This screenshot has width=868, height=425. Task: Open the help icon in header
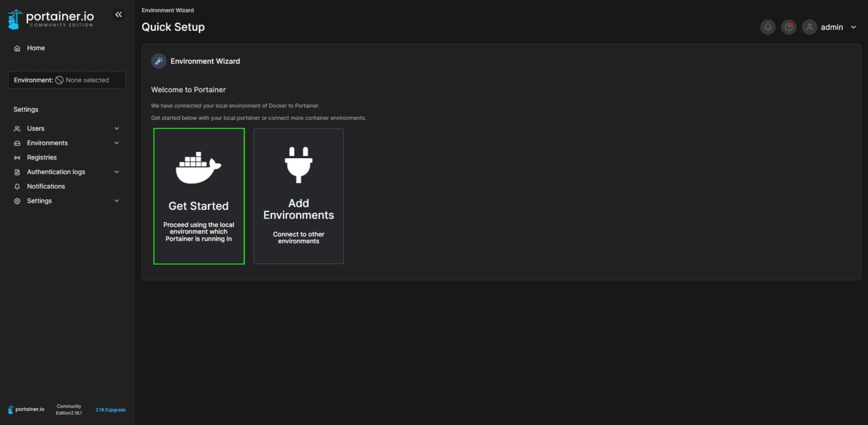pos(789,27)
